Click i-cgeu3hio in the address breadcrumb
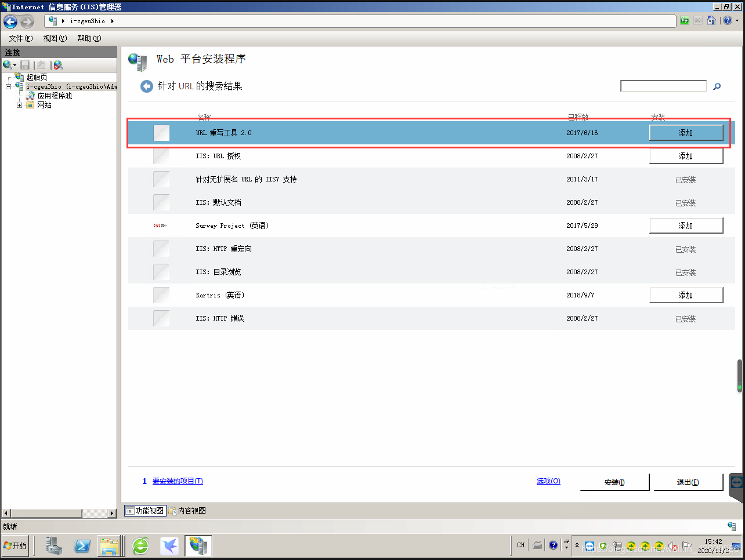The height and width of the screenshot is (560, 745). point(88,21)
